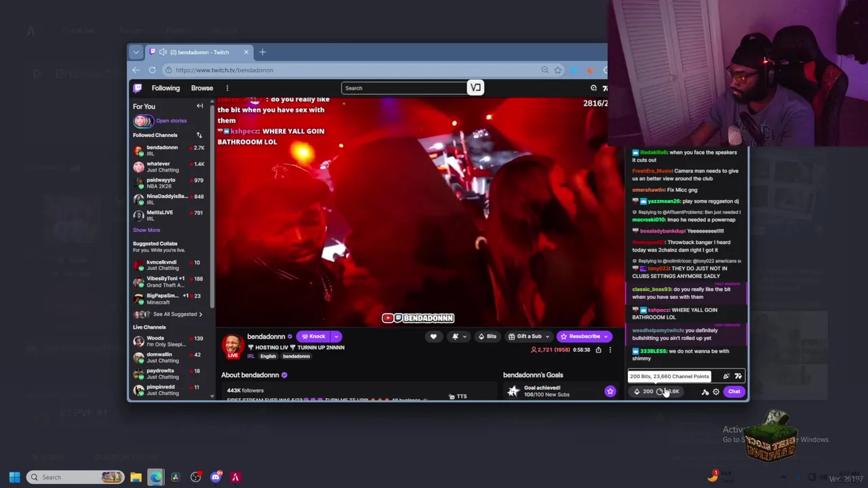Screen dimensions: 868x488
Task: Open the Discord taskbar icon
Action: pyautogui.click(x=216, y=477)
